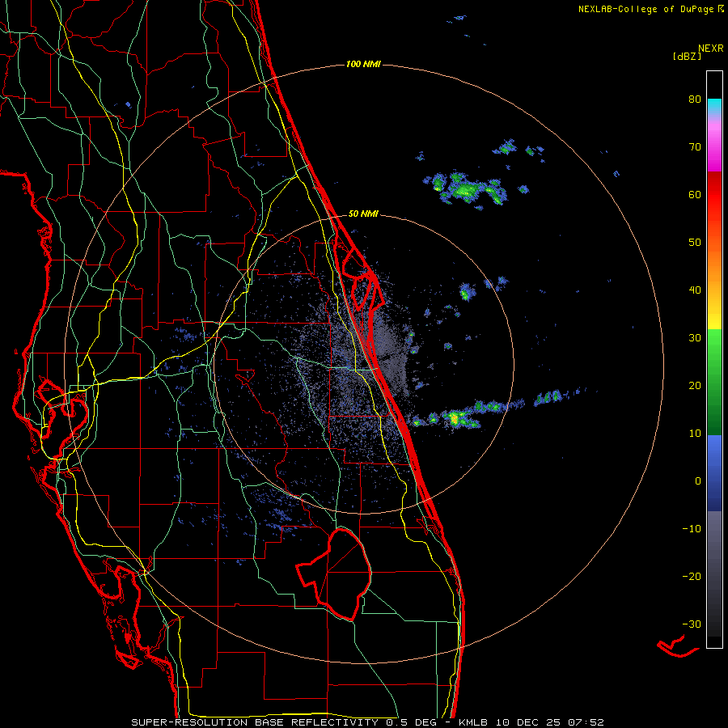
Task: Pick the yellow segment of the color bar
Action: tap(714, 311)
